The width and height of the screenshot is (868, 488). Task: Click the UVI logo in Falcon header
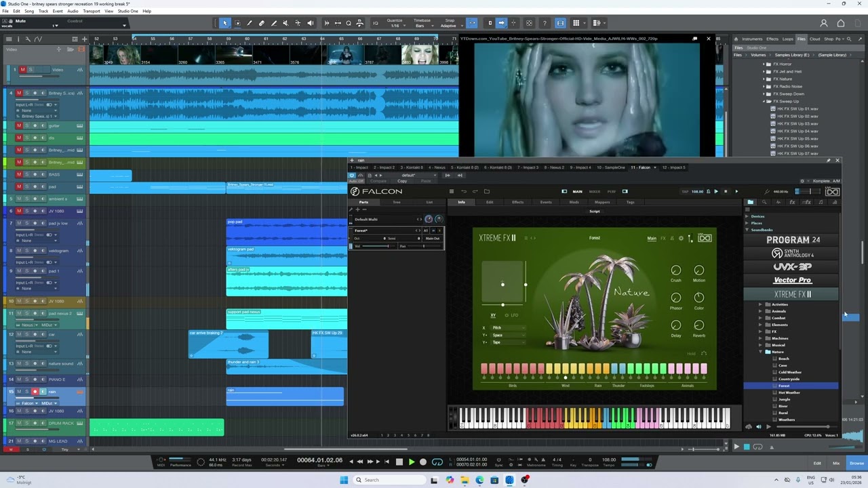(x=832, y=192)
